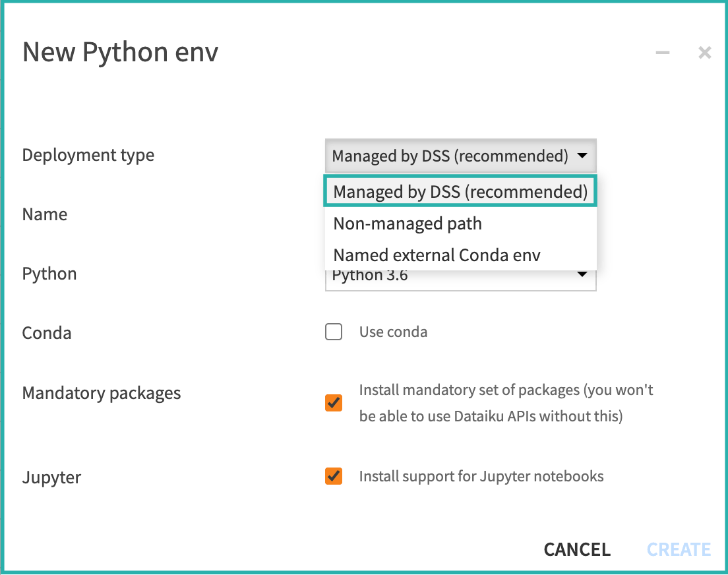Click the "Deployment type" field label
The width and height of the screenshot is (728, 575).
pos(88,156)
